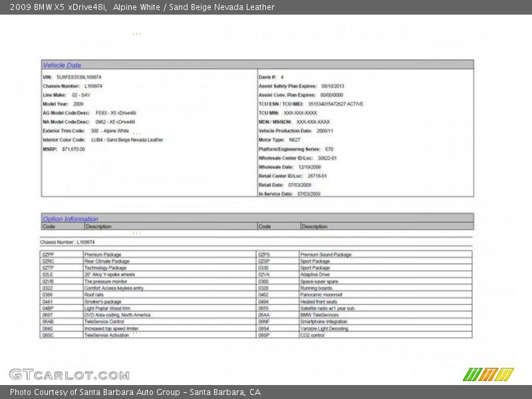This screenshot has width=532, height=399.
Task: Click the Exterior Trim Code Alpine White line
Action: pyautogui.click(x=86, y=131)
